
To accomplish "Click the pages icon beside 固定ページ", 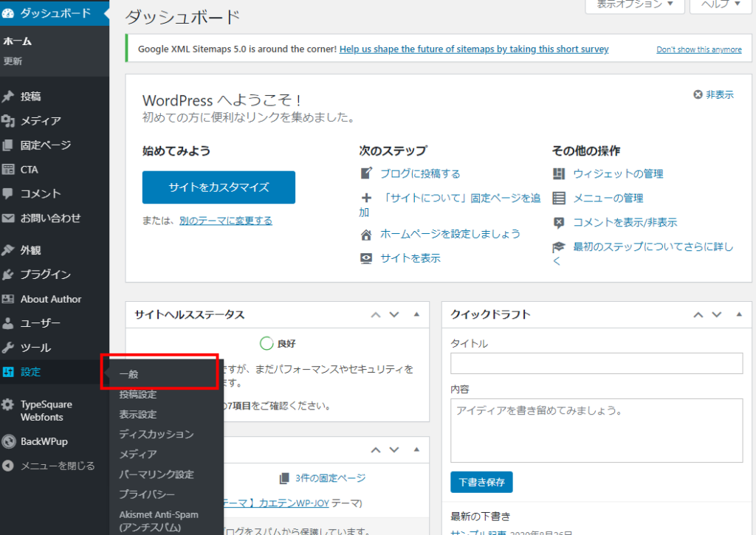I will click(x=7, y=145).
